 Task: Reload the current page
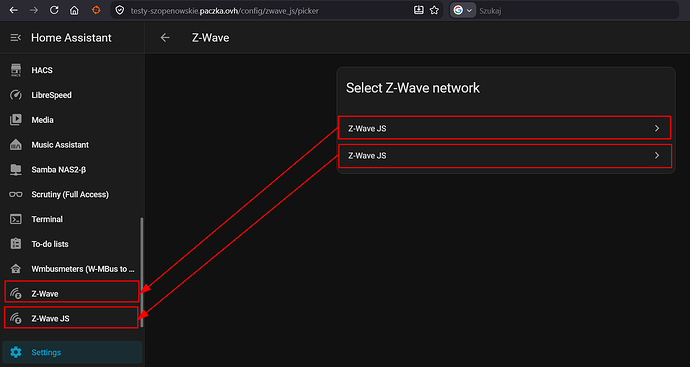pyautogui.click(x=54, y=11)
